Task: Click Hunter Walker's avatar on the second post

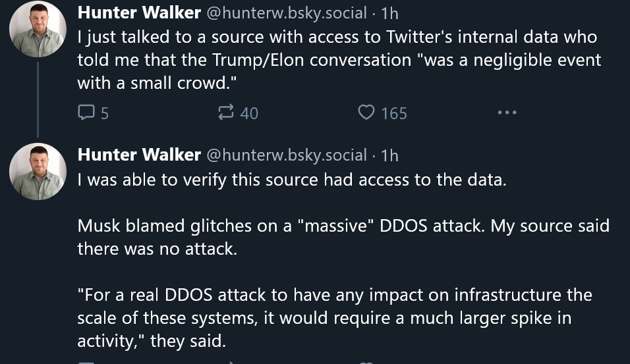Action: coord(38,171)
